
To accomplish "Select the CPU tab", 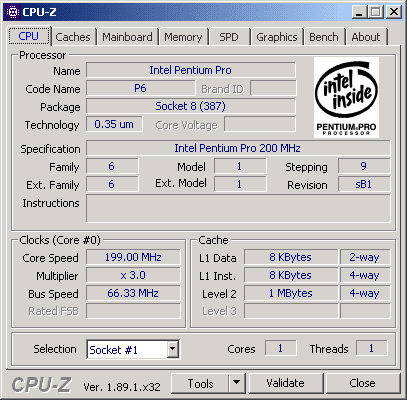I will [29, 36].
